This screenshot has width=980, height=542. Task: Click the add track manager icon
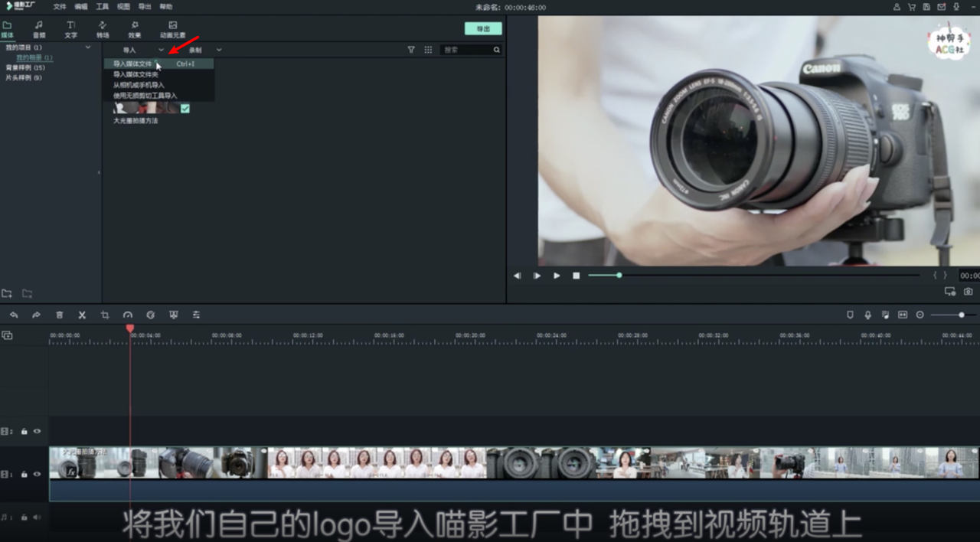[x=7, y=335]
